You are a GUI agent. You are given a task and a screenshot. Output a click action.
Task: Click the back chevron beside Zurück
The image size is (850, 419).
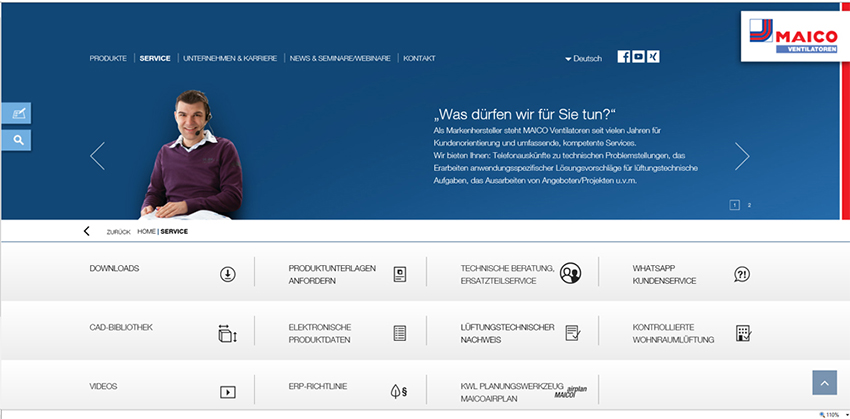tap(87, 231)
